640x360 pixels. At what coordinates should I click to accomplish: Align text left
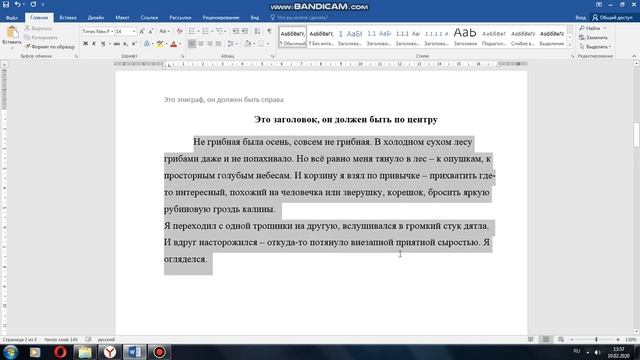(x=192, y=44)
